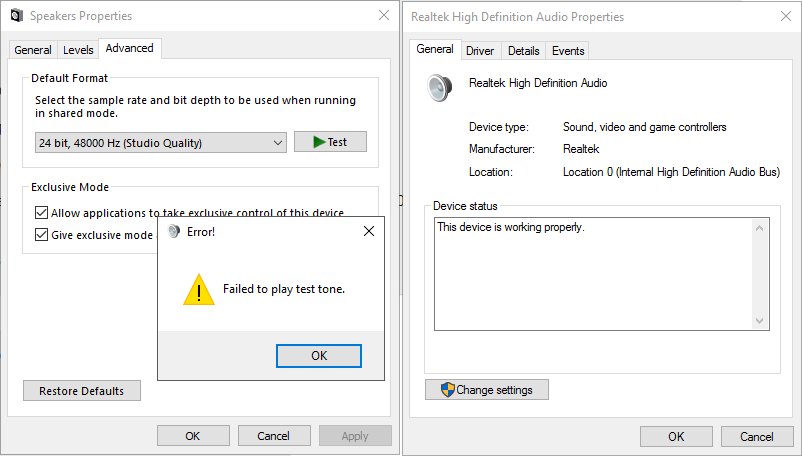This screenshot has height=456, width=802.
Task: Click OK in the Error dialog
Action: (x=319, y=356)
